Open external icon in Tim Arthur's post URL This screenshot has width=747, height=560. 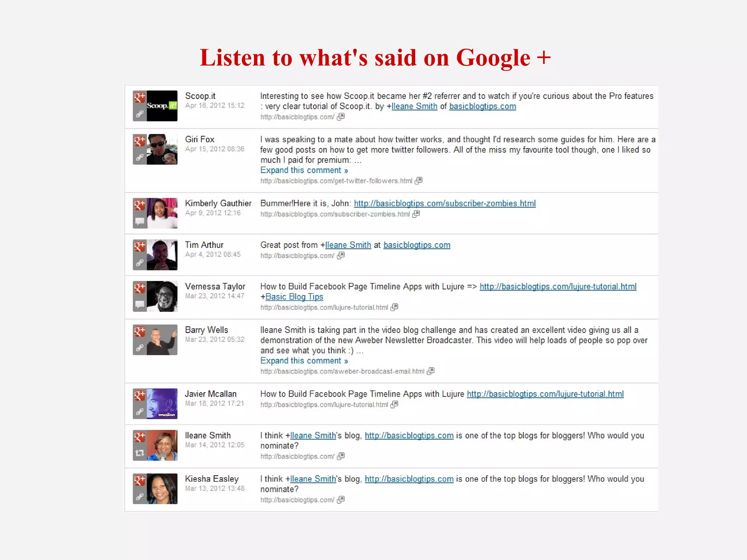(x=341, y=256)
